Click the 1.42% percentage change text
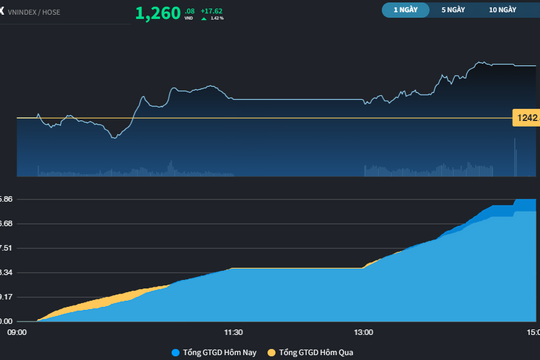Image resolution: width=540 pixels, height=360 pixels. [217, 18]
